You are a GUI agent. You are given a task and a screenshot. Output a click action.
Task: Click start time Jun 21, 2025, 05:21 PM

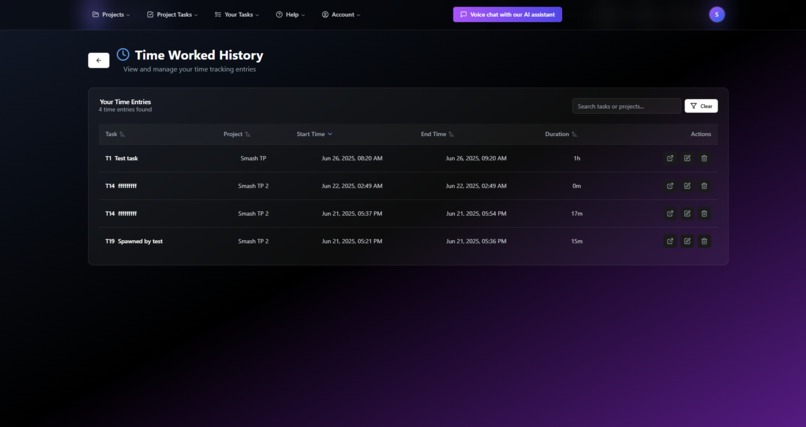[352, 241]
